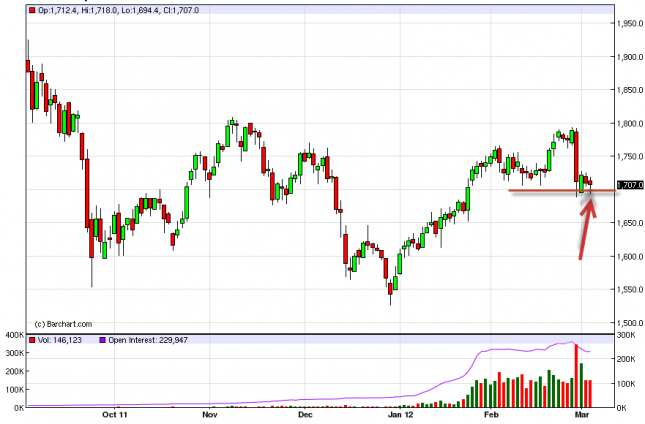Screen dimensions: 645x424
Task: Click the 0K label on left volume axis
Action: (x=19, y=408)
